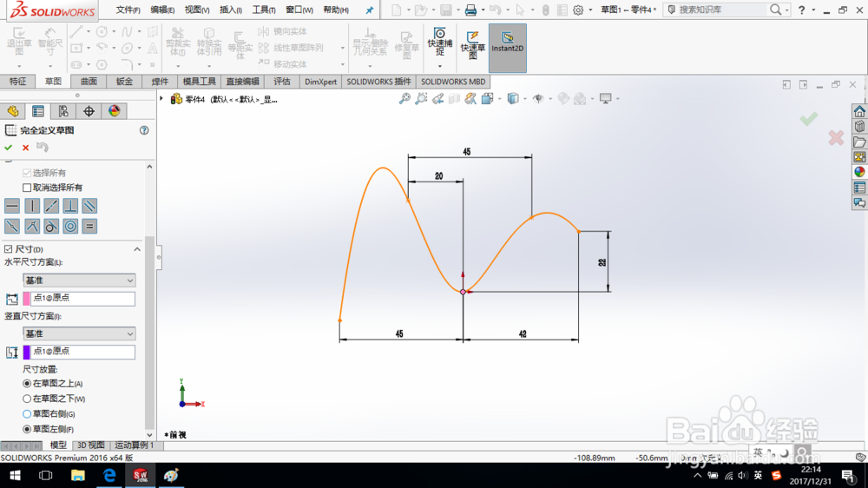Collapse the 尺寸(D) section chevron
Viewport: 868px width, 488px height.
(x=137, y=249)
